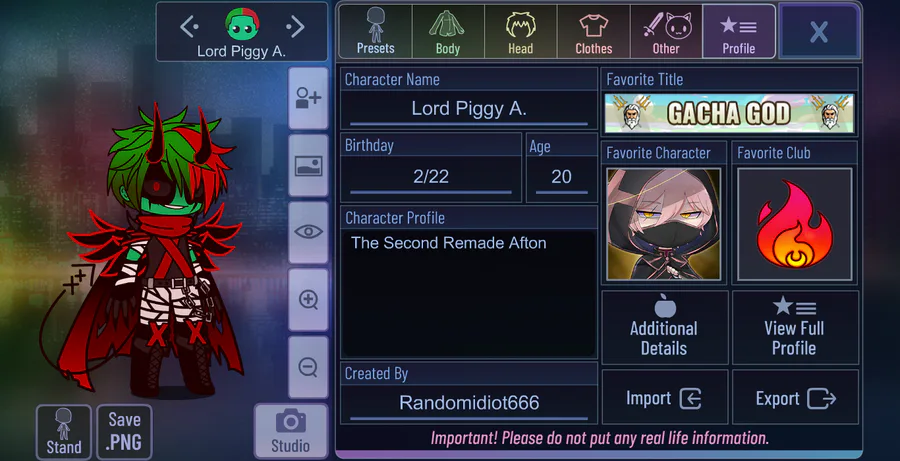
Task: Open the background image picker icon
Action: tap(308, 166)
